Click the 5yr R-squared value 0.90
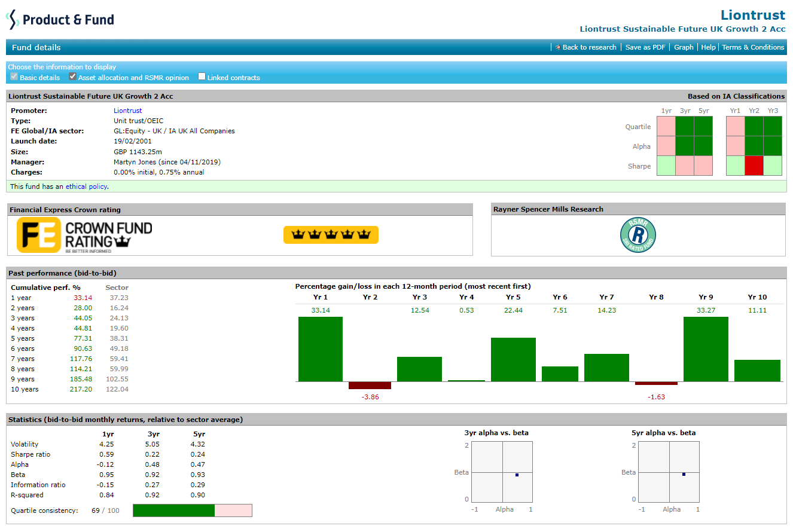 (198, 495)
